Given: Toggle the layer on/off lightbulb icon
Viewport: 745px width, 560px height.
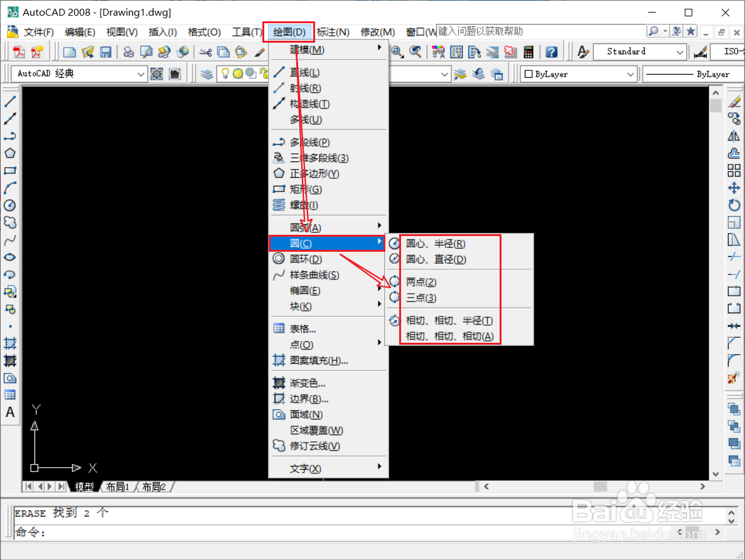Looking at the screenshot, I should [225, 73].
